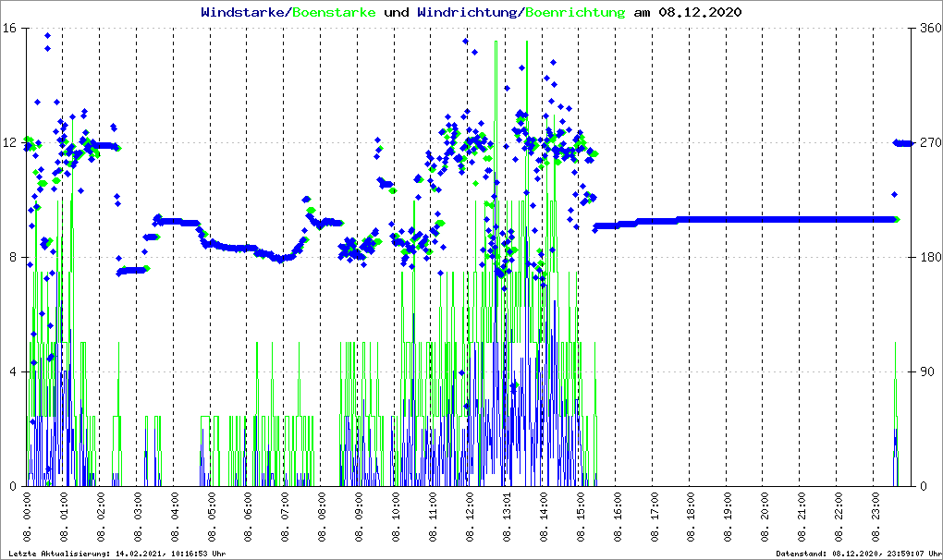
Task: Click the right axis label 360
Action: (x=926, y=28)
